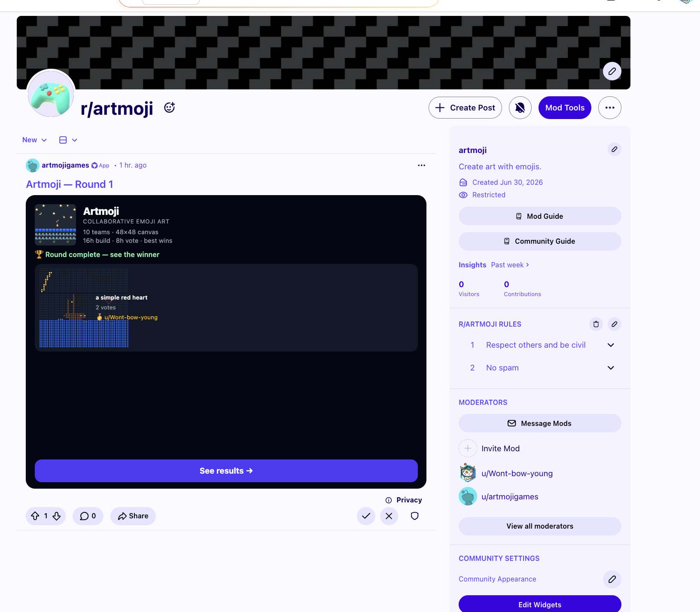This screenshot has height=612, width=700.
Task: Upvote the Artmoji Round 1 post
Action: [35, 516]
